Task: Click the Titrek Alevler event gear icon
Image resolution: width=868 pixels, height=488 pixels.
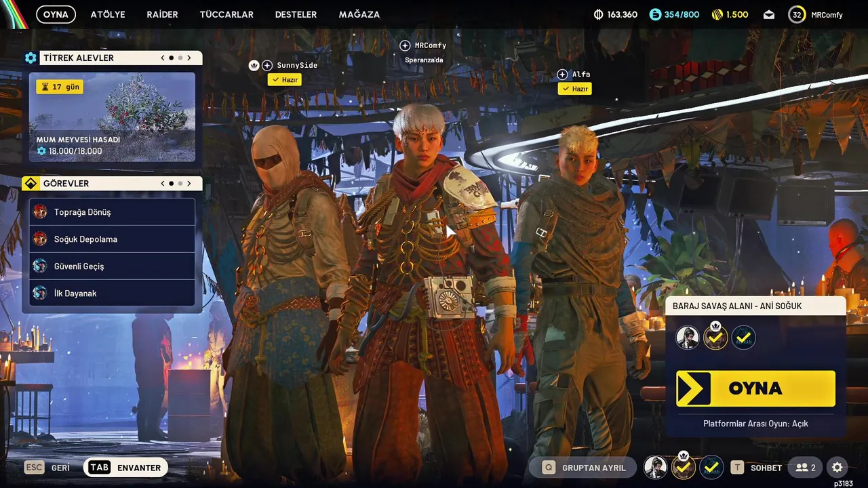Action: [x=31, y=58]
